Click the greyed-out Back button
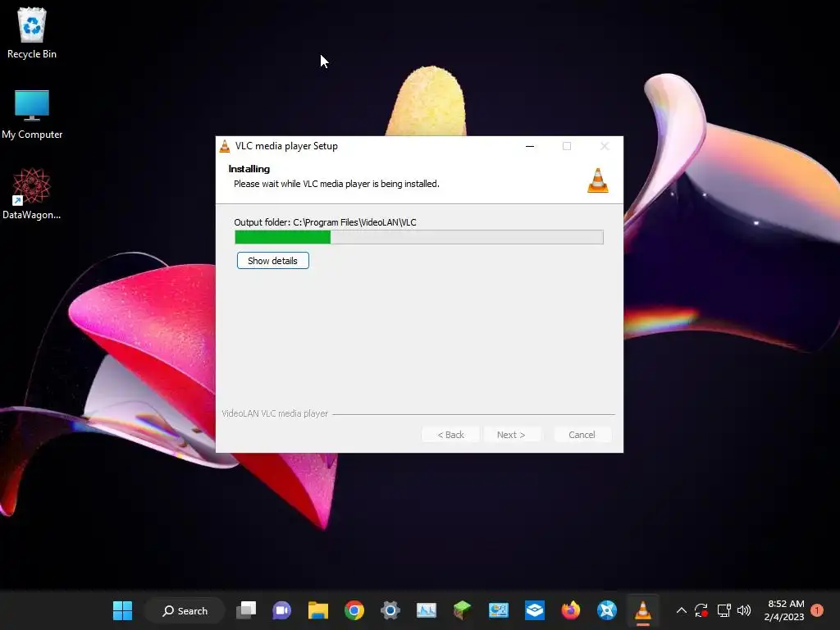Viewport: 840px width, 630px height. [x=450, y=435]
